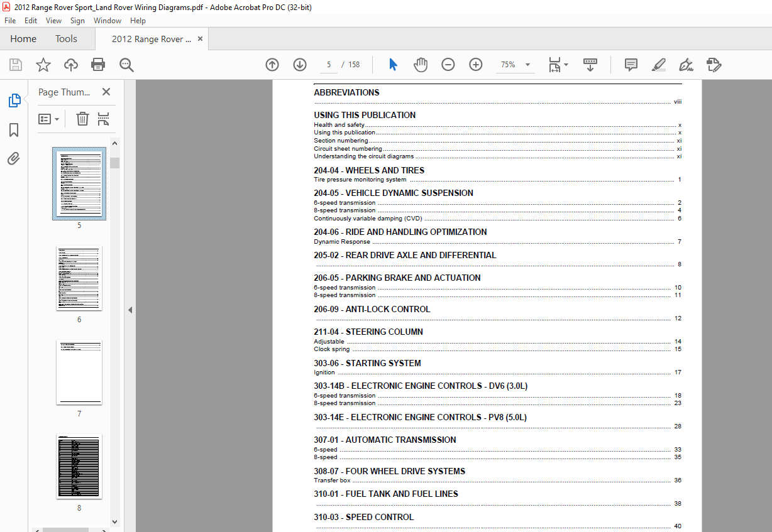Click the 206-09 ANTI-LOCK CONTROL heading

coord(372,309)
